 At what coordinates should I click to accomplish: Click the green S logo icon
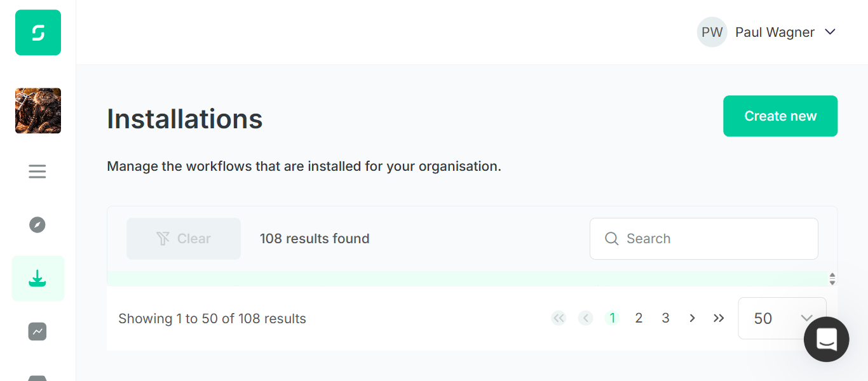pos(38,32)
